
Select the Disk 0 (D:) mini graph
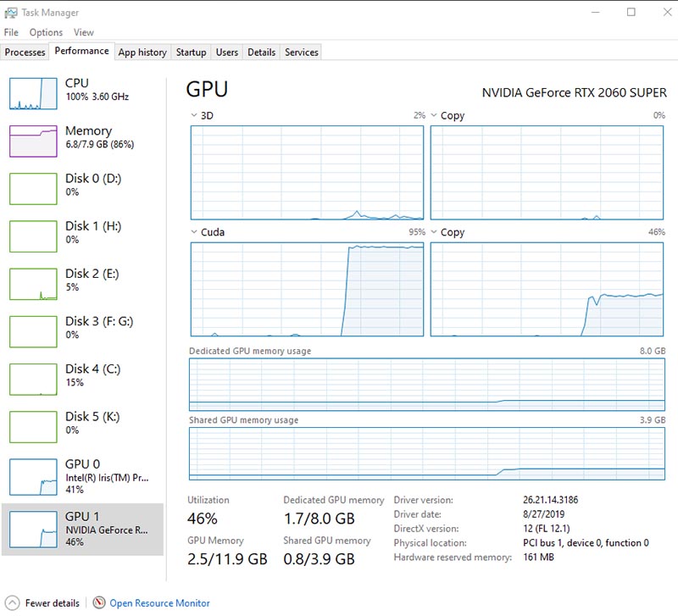(33, 188)
